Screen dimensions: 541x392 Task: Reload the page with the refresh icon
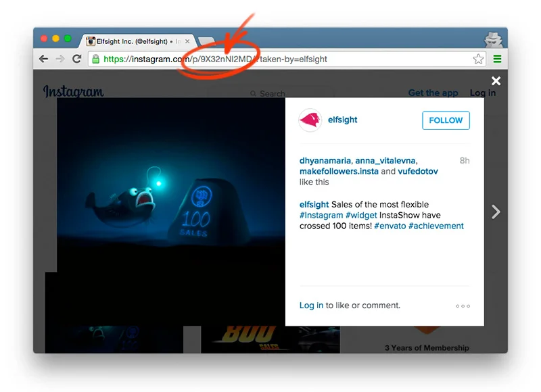pos(76,59)
